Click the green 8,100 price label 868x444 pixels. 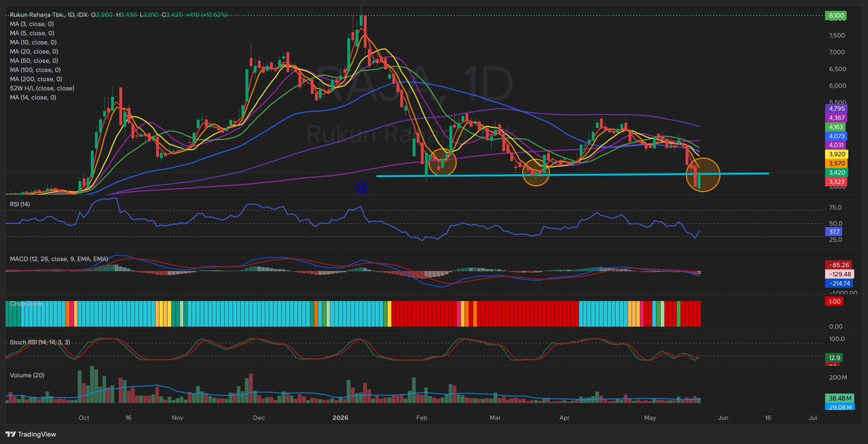[x=836, y=16]
